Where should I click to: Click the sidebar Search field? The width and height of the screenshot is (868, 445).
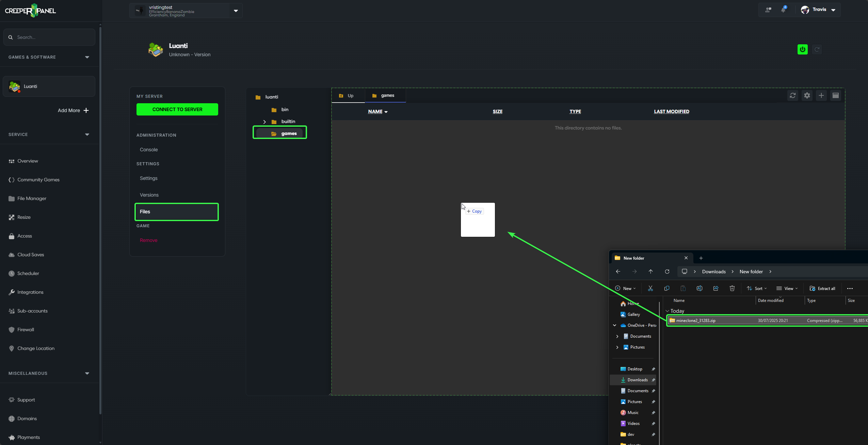pos(49,37)
